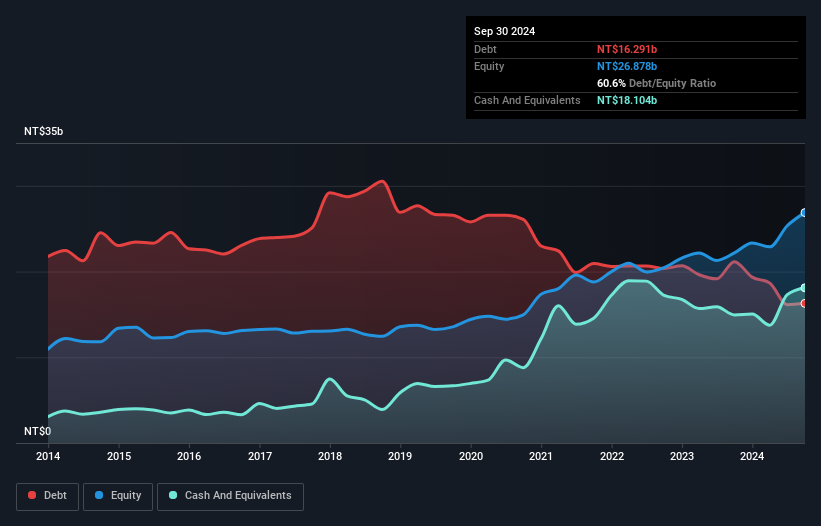The image size is (821, 526).
Task: Click the Debt value NT$16.291b
Action: [x=627, y=49]
